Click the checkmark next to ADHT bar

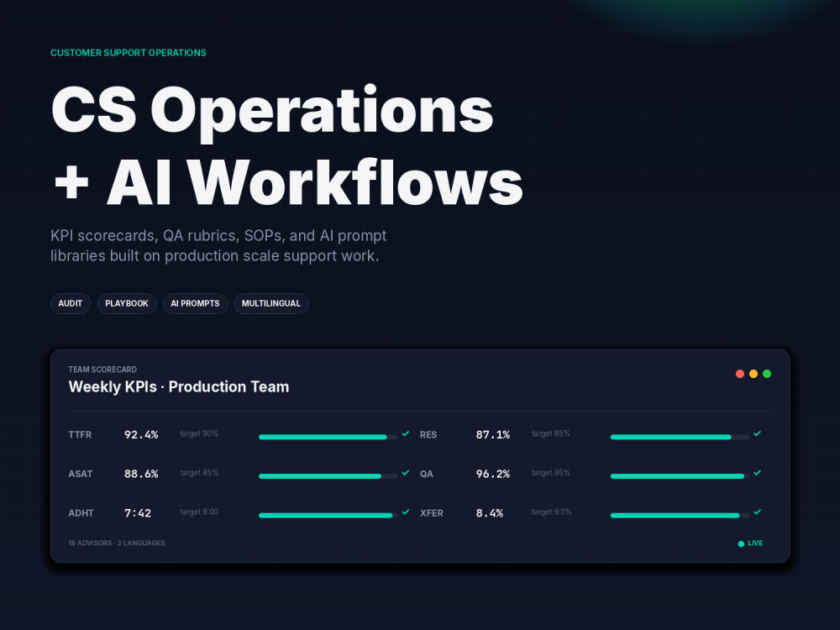[x=406, y=512]
